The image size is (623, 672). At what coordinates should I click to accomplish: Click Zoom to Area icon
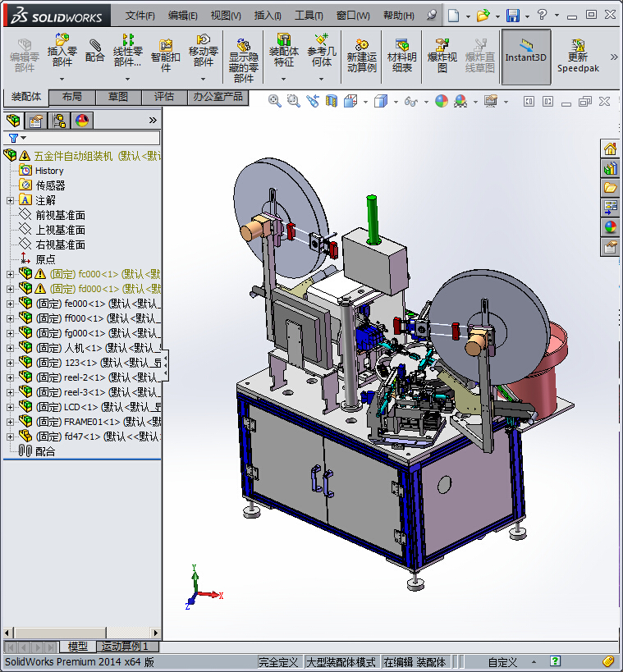293,101
